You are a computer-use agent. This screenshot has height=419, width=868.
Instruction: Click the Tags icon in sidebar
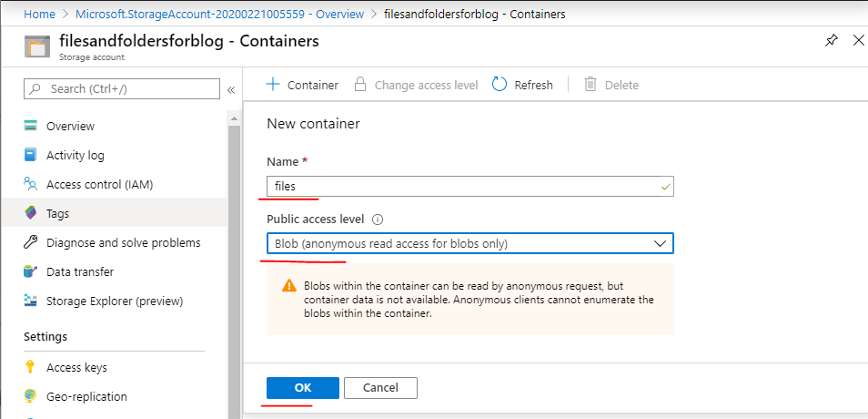(x=31, y=213)
